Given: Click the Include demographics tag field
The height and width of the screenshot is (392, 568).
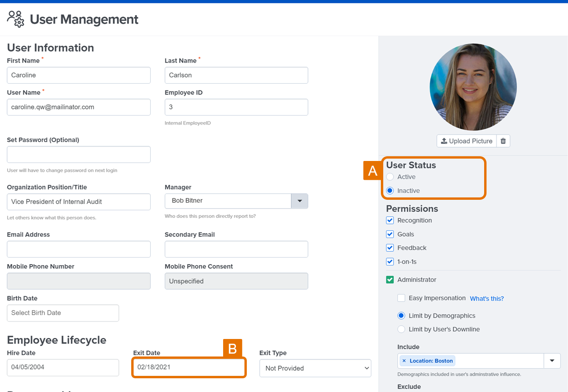Looking at the screenshot, I should tap(470, 361).
